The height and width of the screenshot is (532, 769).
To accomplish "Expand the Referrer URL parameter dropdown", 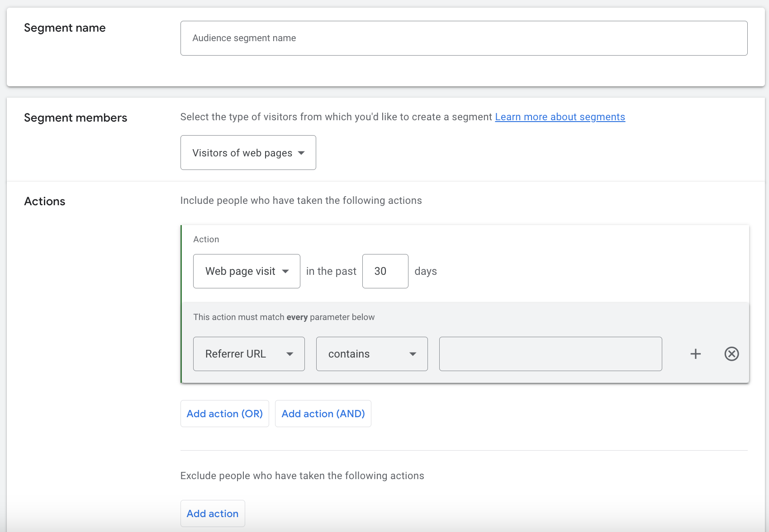I will (249, 354).
